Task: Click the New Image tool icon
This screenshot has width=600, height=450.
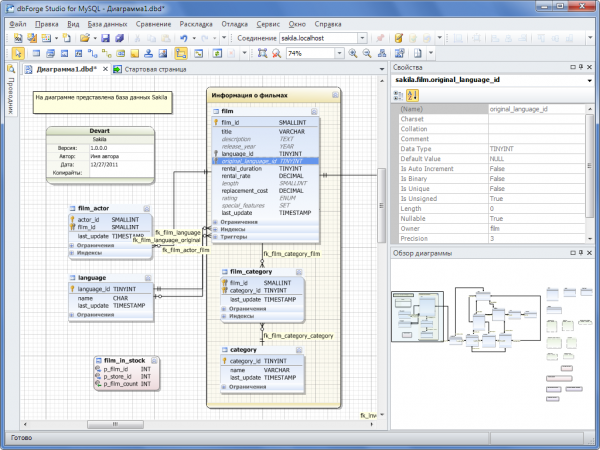Action: click(x=163, y=53)
